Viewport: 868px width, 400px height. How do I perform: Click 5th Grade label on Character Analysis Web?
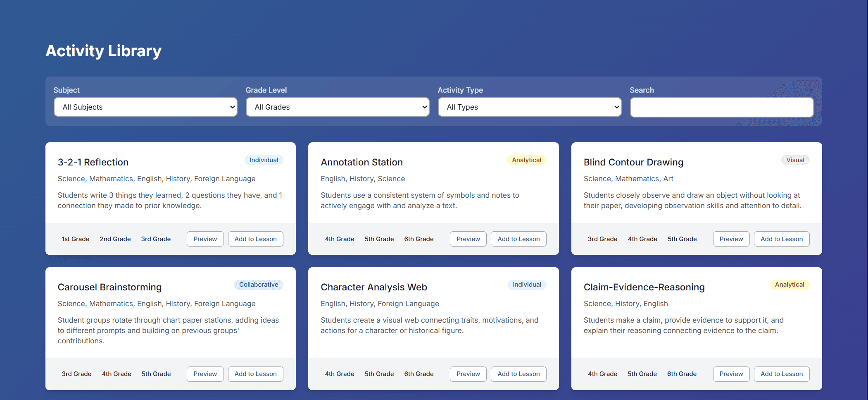[x=379, y=374]
